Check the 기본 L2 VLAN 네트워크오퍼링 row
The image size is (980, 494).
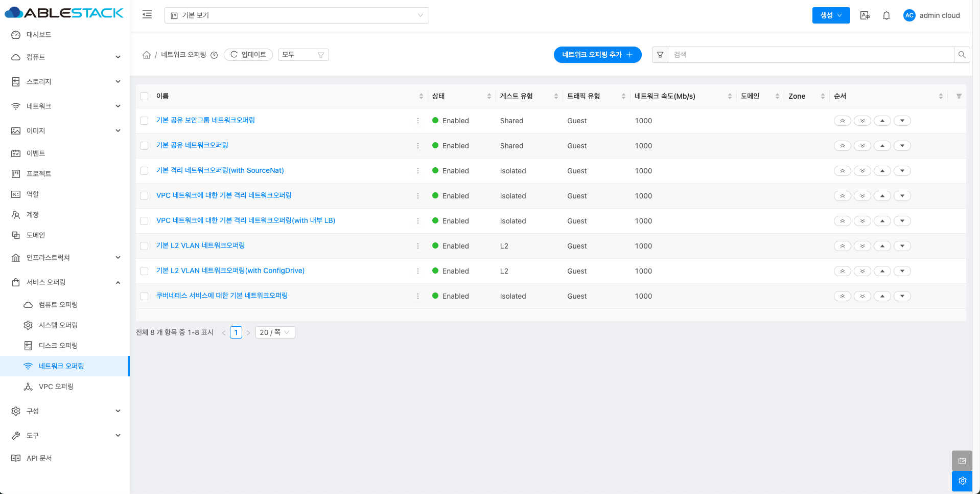coord(144,246)
